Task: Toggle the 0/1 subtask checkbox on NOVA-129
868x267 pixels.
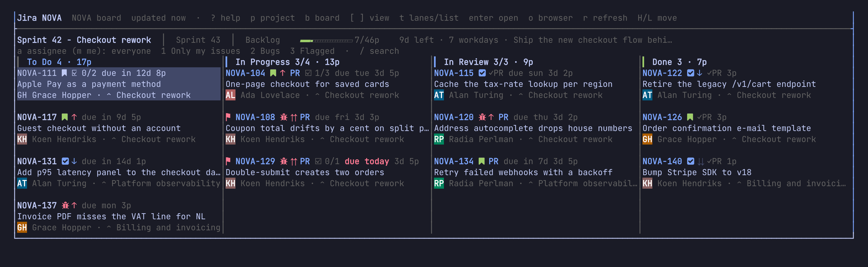Action: (x=318, y=161)
